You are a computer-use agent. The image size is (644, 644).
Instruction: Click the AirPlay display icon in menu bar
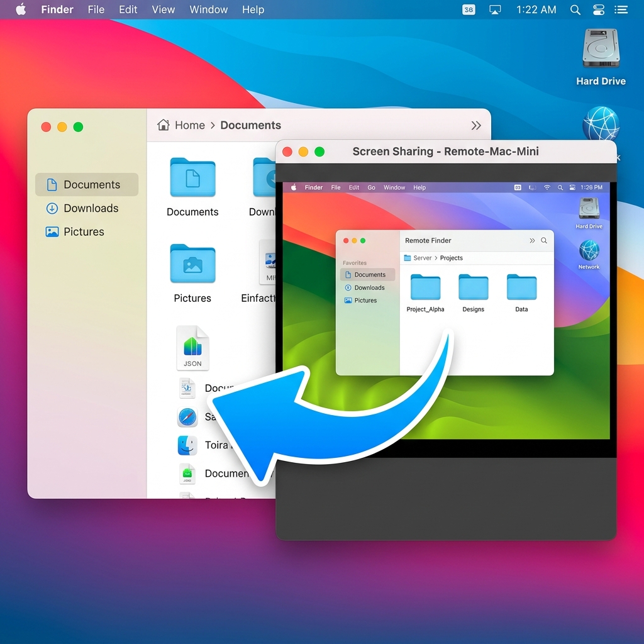click(495, 9)
